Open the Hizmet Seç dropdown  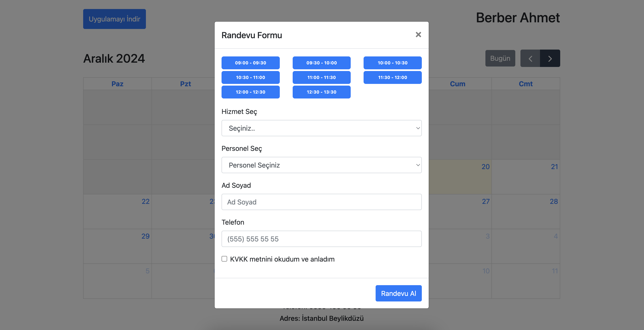321,128
